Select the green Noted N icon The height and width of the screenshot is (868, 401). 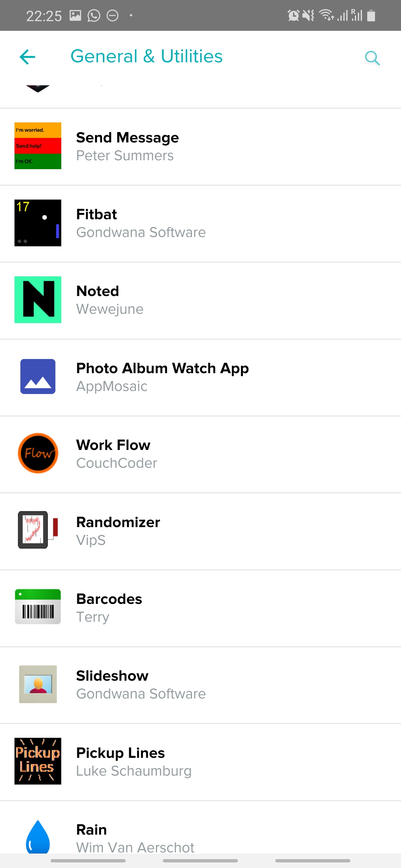pos(38,300)
